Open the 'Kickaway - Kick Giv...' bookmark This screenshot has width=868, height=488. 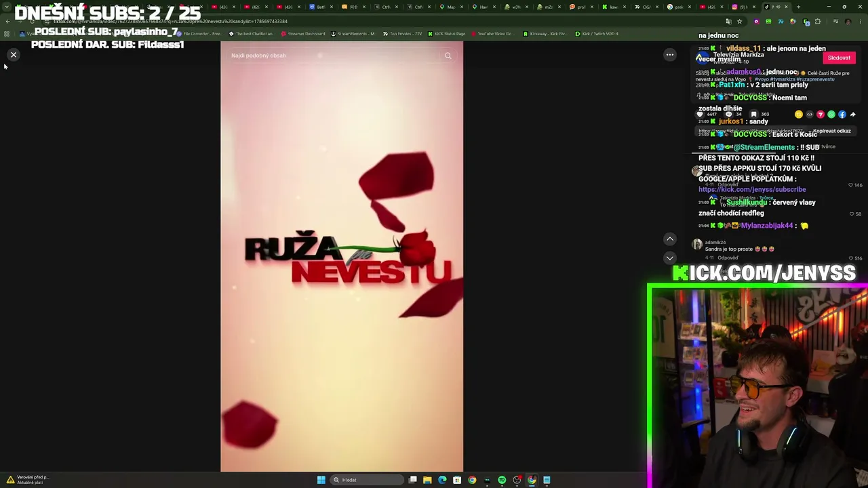point(545,34)
